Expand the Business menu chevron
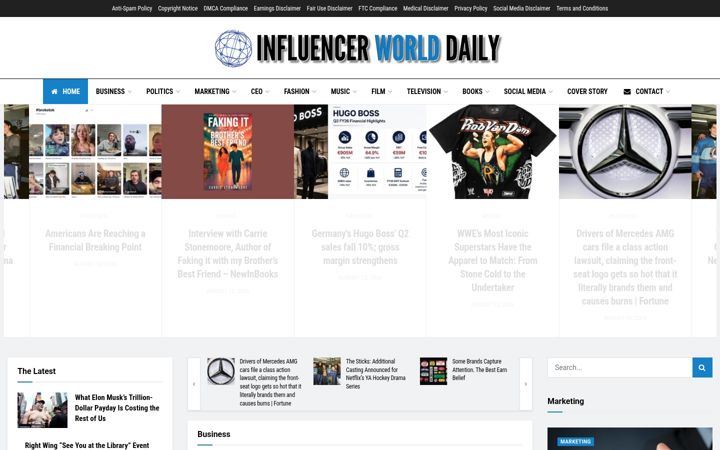 click(x=129, y=92)
